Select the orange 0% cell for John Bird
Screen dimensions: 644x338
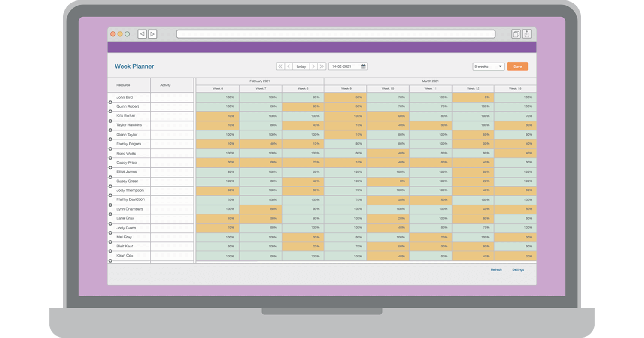[x=473, y=97]
